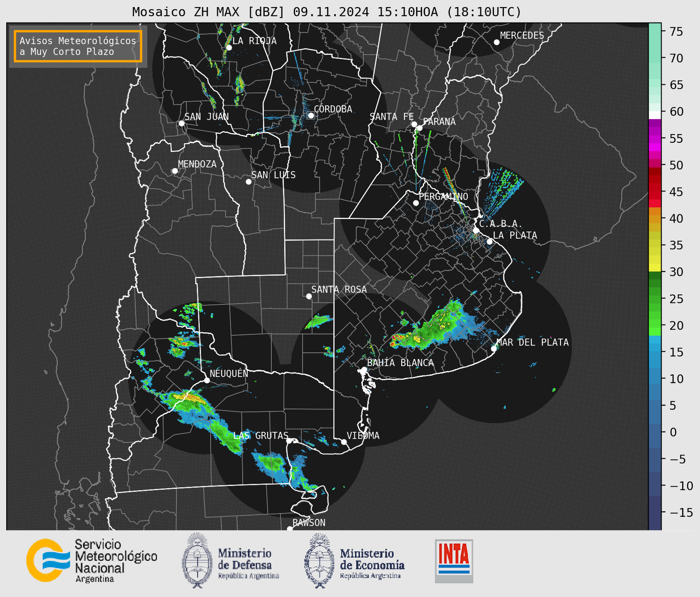Select the SANTA ROSA city label
The image size is (700, 597).
[x=339, y=289]
